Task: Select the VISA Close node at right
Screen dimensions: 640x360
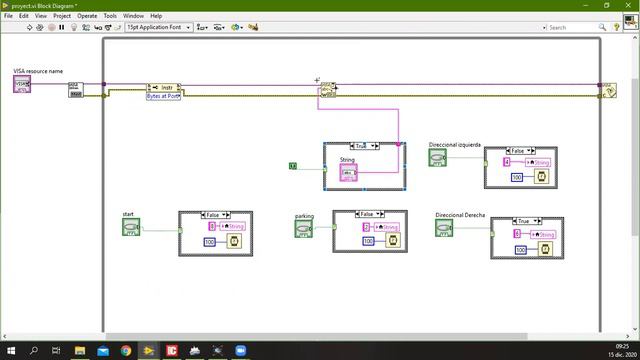Action: (609, 90)
